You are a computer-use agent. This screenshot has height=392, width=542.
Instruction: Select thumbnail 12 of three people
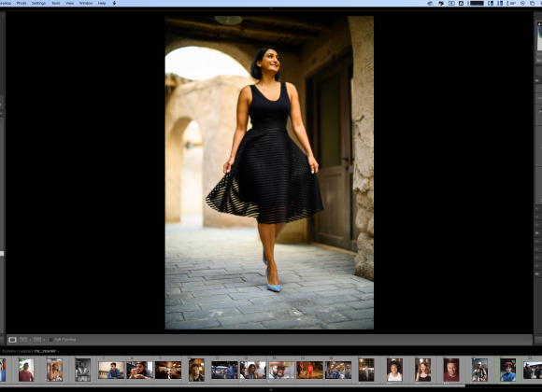point(253,371)
